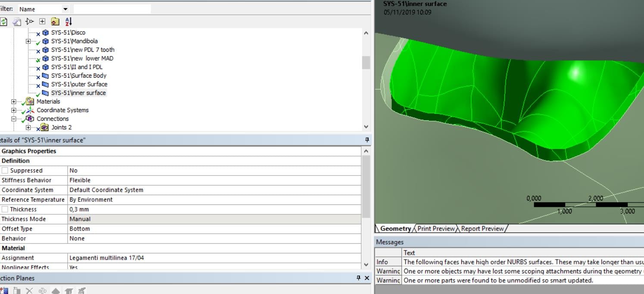Click the folder grouping icon in tree toolbar
Image resolution: width=644 pixels, height=294 pixels.
pos(55,21)
